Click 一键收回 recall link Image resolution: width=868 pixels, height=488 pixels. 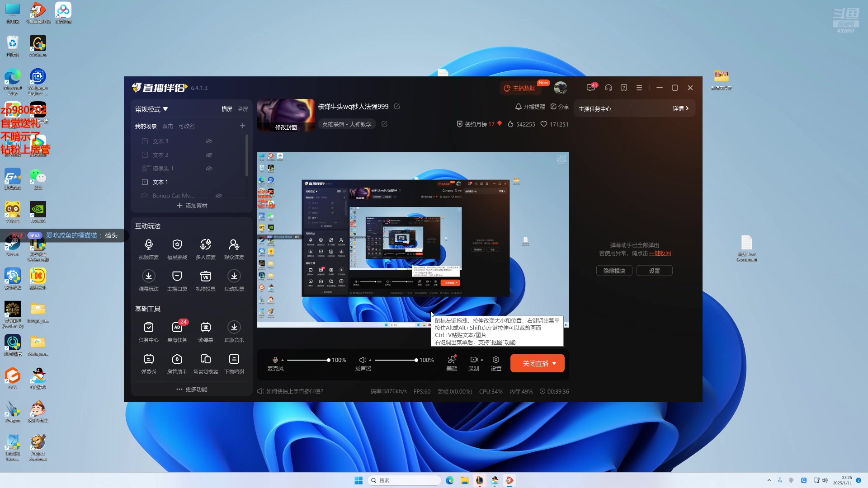pos(660,253)
